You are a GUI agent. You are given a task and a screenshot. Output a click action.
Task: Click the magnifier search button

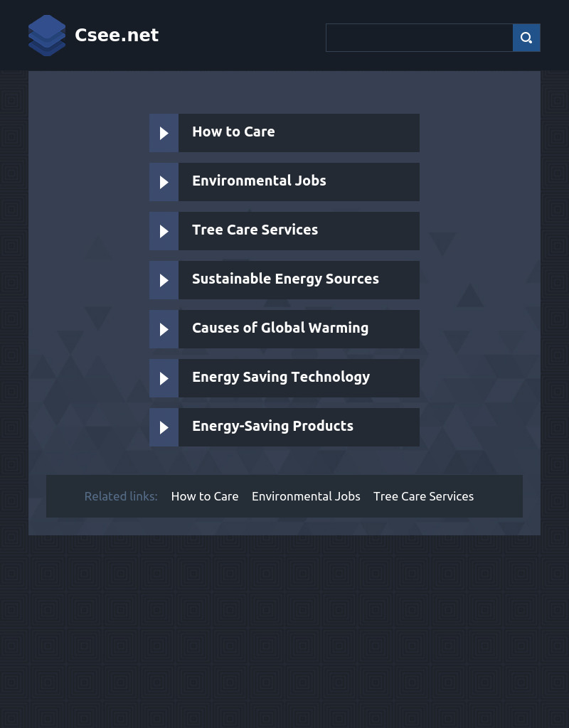526,38
